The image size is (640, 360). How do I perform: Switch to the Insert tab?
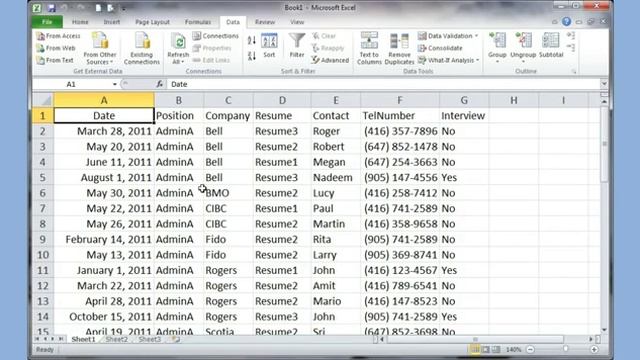pos(111,22)
